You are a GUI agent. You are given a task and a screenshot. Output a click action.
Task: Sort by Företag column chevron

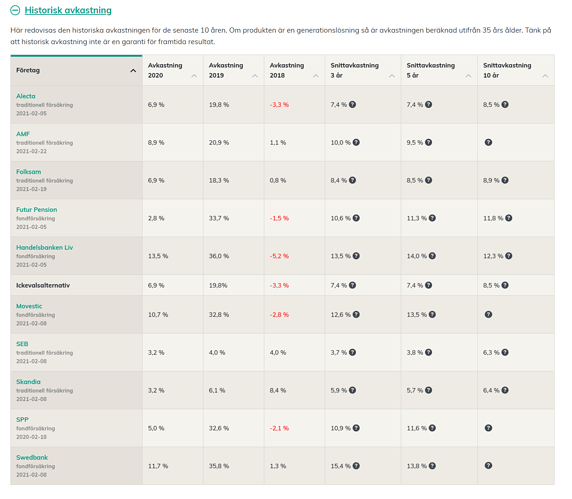[133, 71]
